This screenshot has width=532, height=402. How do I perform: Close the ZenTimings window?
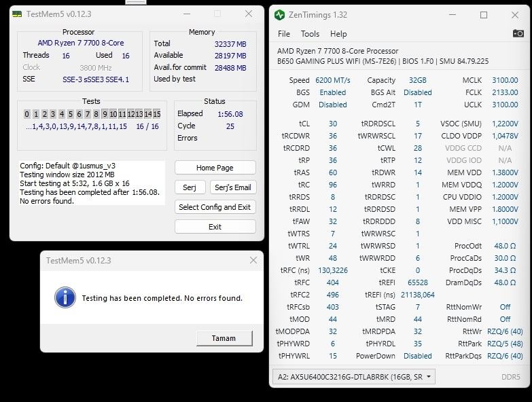click(x=515, y=15)
